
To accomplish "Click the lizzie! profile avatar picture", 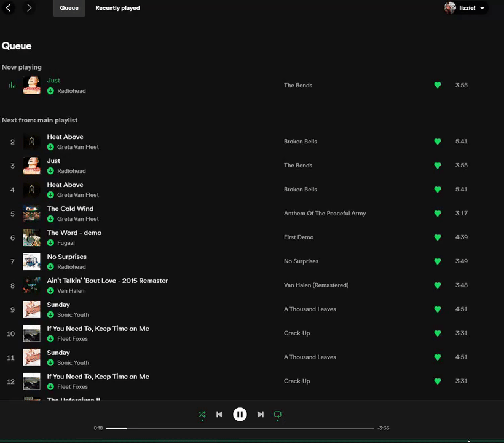I will pos(450,8).
